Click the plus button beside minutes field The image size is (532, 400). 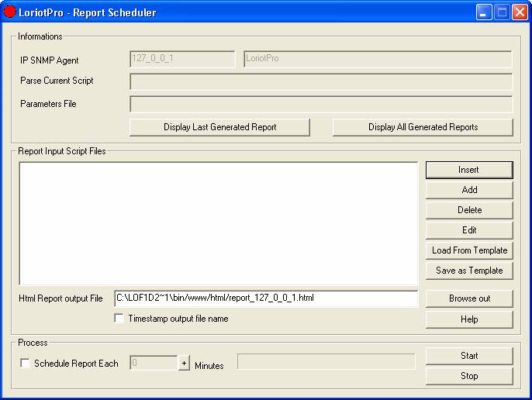184,363
